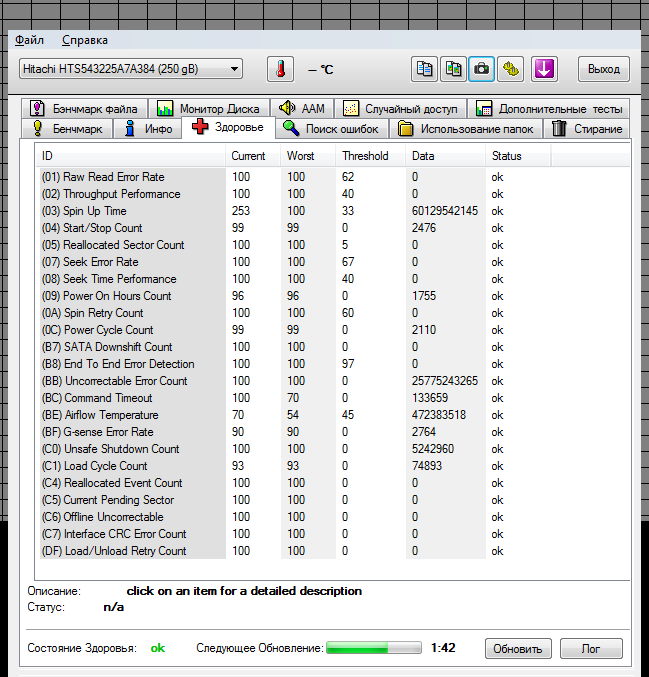Click the camera save screenshot icon
Screen dimensions: 649x677
point(481,69)
